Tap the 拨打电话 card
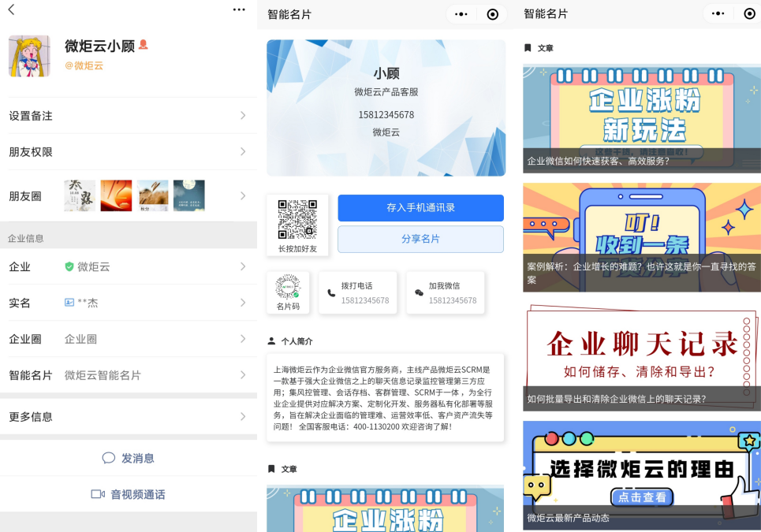This screenshot has width=761, height=532. click(358, 292)
